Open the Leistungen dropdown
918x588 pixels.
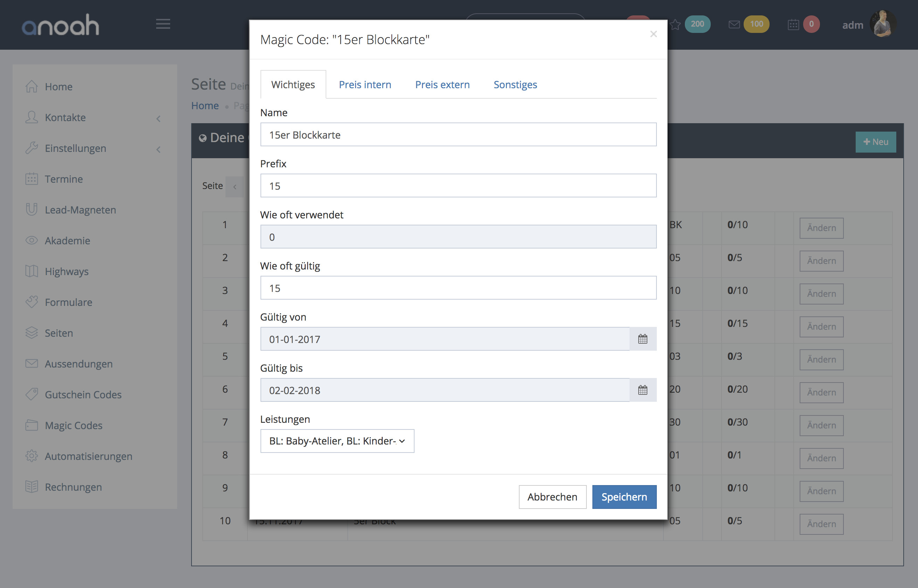(337, 441)
